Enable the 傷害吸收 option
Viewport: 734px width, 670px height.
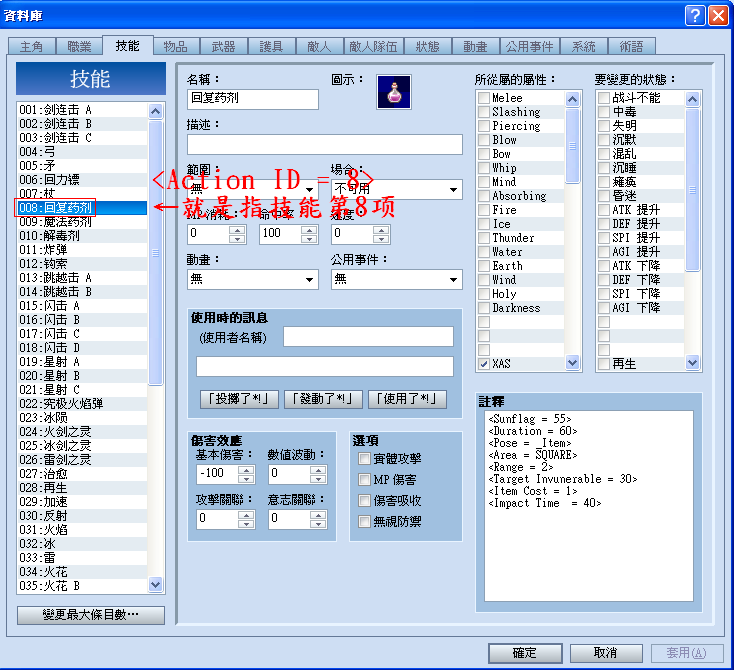tap(364, 501)
